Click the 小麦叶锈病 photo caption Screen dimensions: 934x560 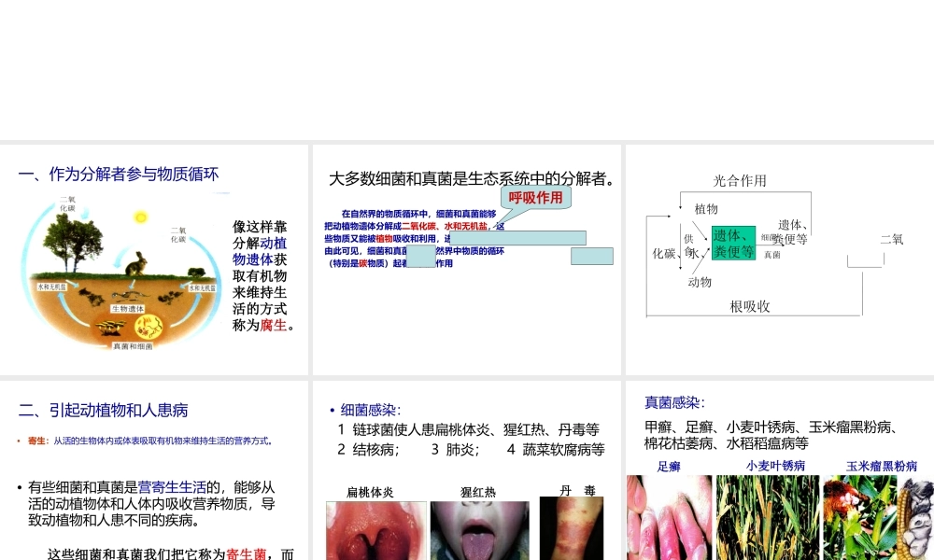(x=775, y=466)
